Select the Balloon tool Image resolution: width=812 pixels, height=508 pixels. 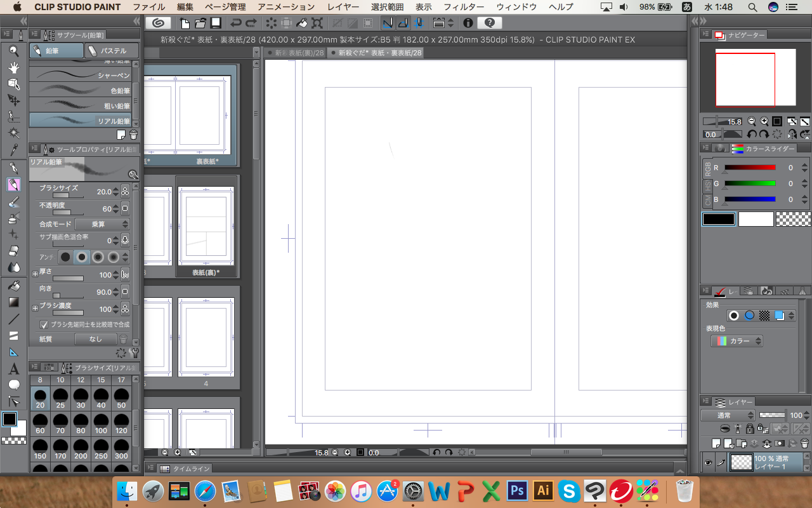coord(13,385)
